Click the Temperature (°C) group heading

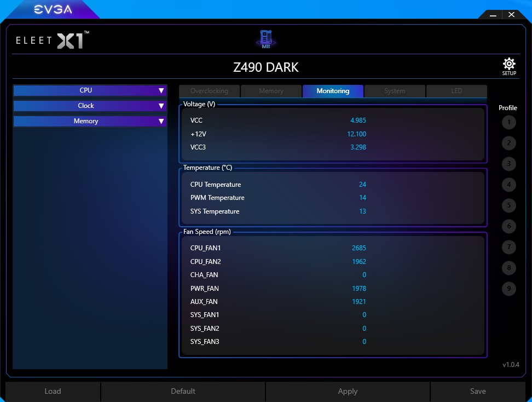point(207,168)
